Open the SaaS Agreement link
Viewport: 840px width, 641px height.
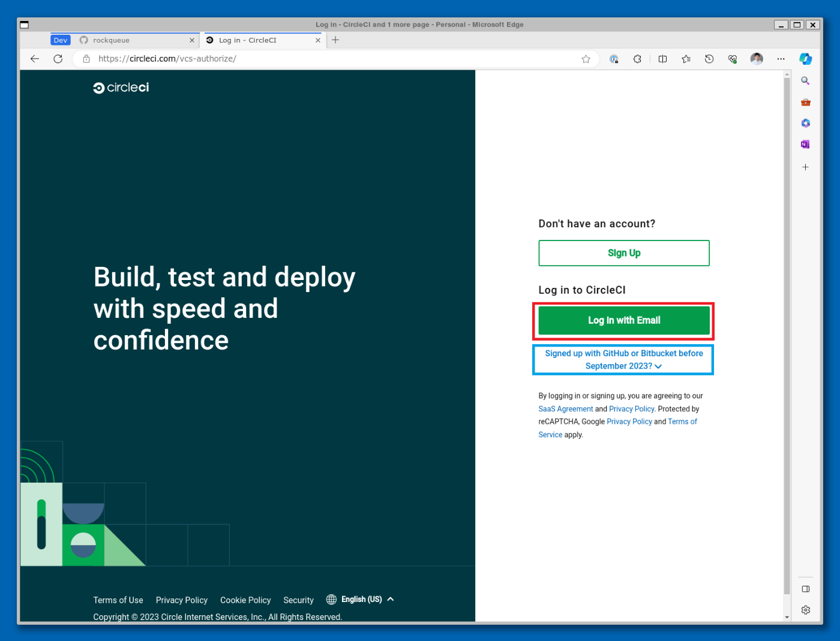click(566, 409)
